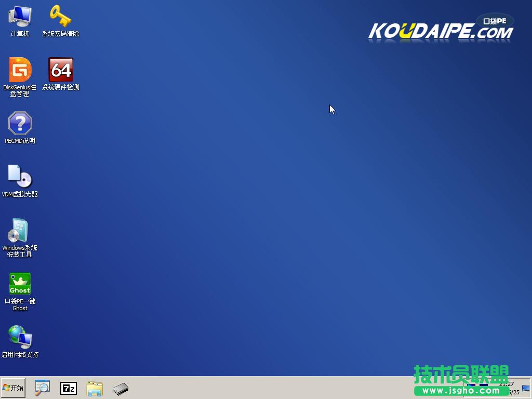This screenshot has height=399, width=532.
Task: Launch the VDM虚拟光驱 virtual drive tool
Action: [19, 177]
